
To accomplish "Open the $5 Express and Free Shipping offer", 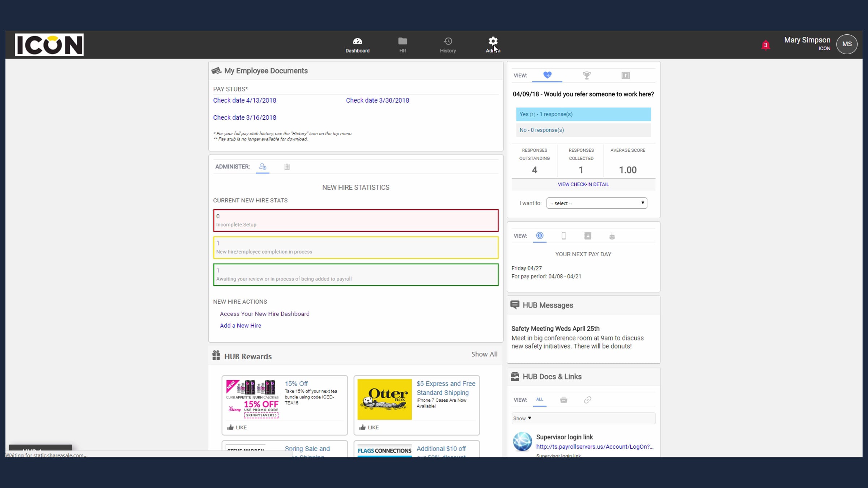I will [446, 388].
